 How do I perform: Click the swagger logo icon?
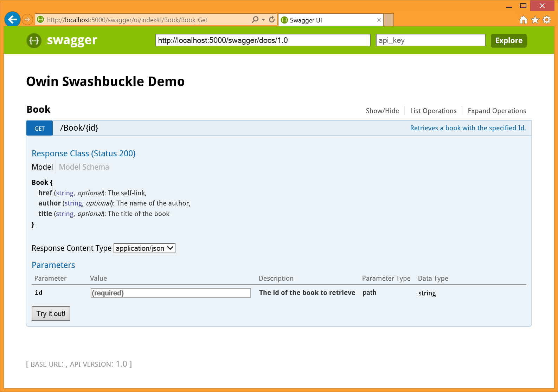(x=34, y=40)
